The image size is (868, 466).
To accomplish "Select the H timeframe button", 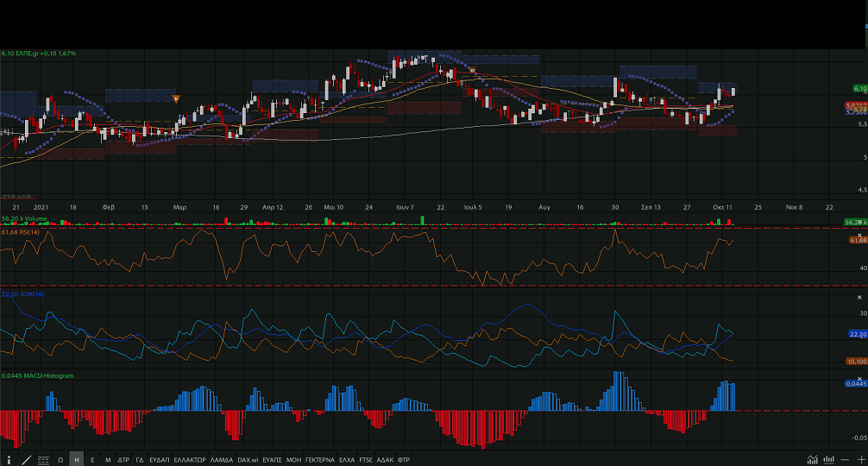I will (x=77, y=460).
